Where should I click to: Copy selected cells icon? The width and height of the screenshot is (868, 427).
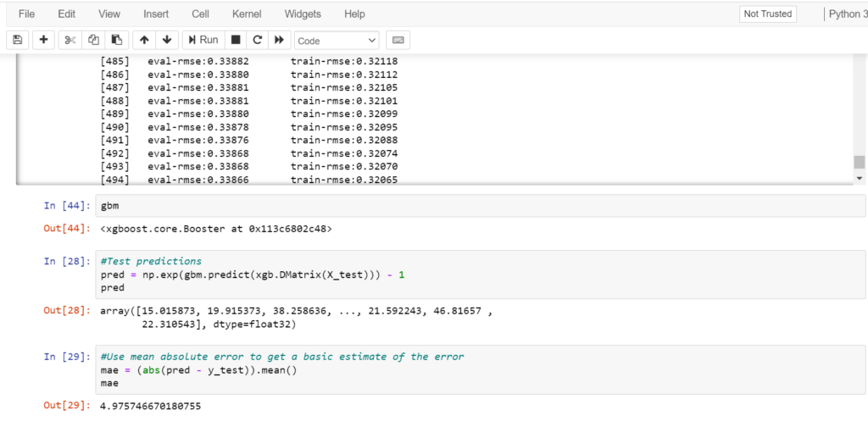93,40
